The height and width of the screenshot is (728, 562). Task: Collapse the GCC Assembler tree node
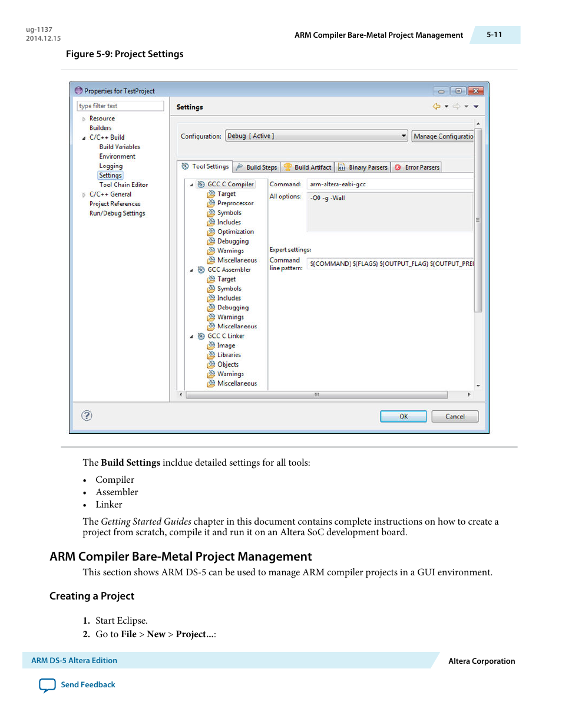point(191,271)
